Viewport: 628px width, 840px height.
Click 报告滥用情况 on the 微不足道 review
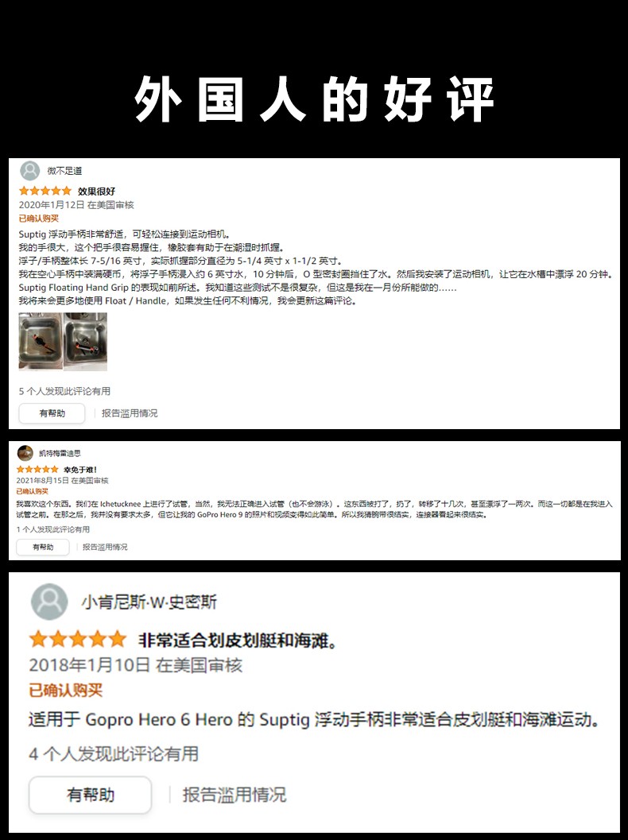(x=130, y=413)
